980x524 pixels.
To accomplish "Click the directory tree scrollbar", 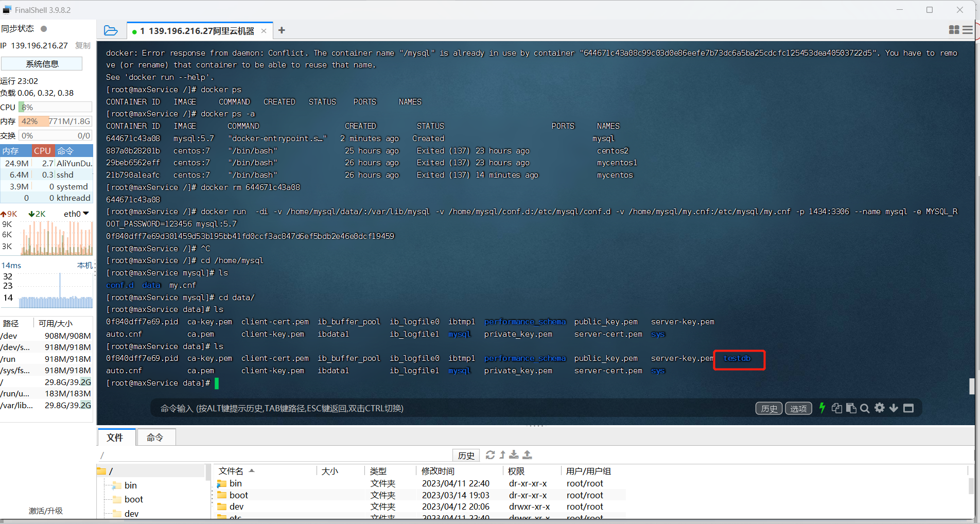I will tap(208, 473).
